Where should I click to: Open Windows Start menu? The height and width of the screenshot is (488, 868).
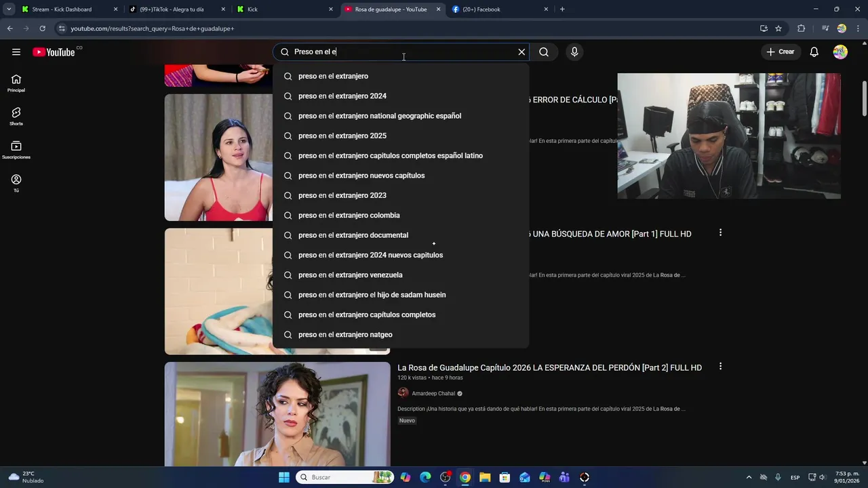click(x=284, y=477)
